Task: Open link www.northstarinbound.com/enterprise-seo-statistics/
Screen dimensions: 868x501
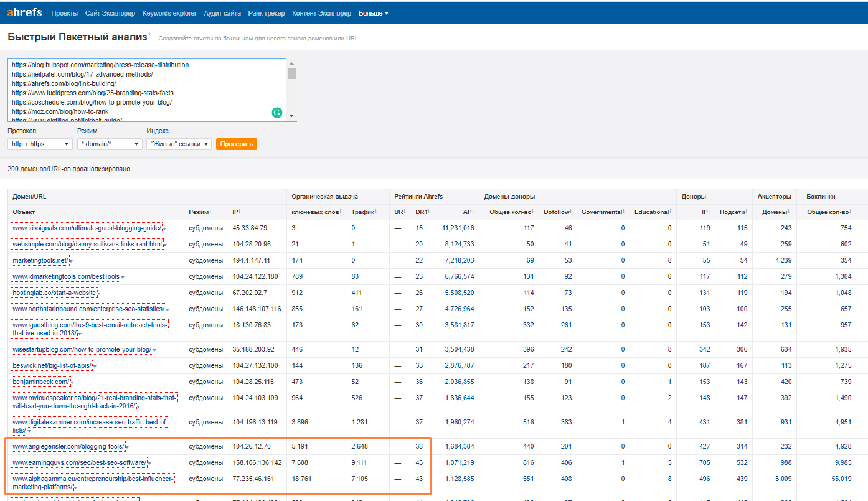Action: 88,309
